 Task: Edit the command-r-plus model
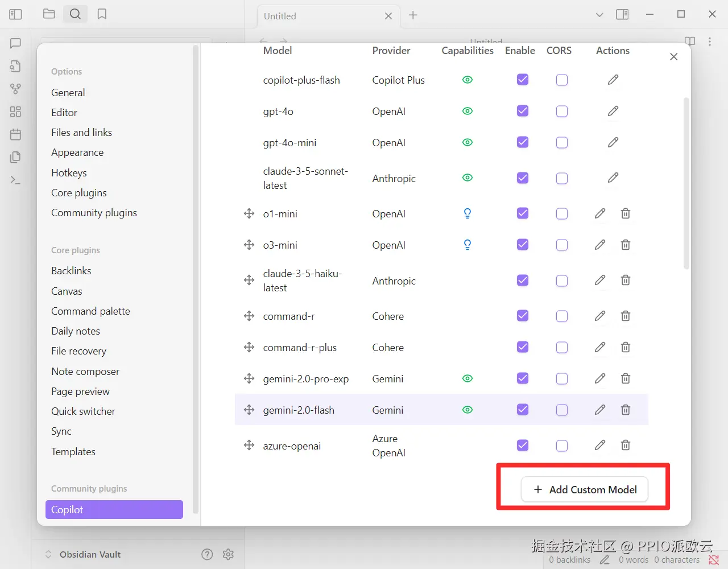pyautogui.click(x=600, y=347)
